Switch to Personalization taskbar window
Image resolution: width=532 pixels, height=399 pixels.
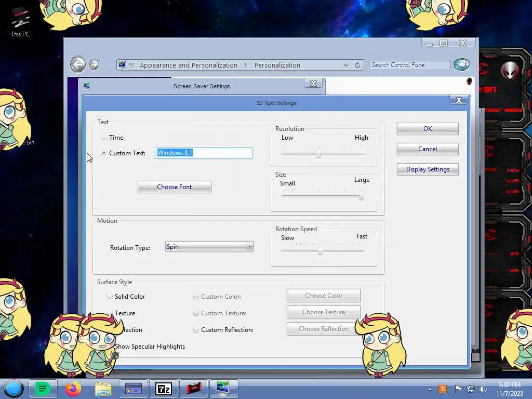223,389
